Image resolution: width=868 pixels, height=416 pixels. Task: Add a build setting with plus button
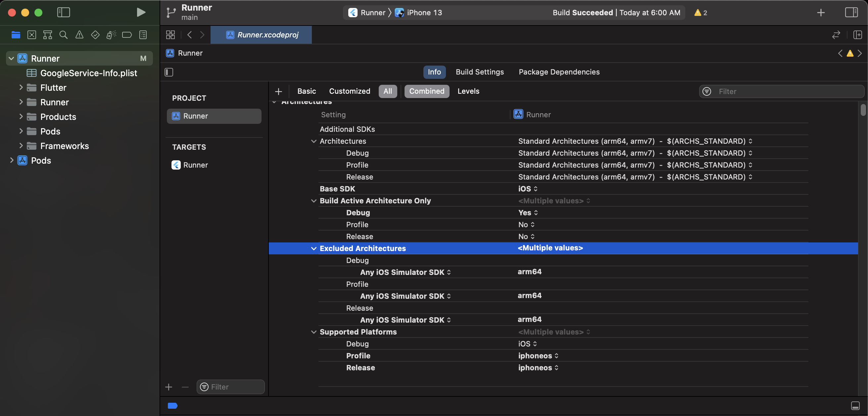point(278,91)
